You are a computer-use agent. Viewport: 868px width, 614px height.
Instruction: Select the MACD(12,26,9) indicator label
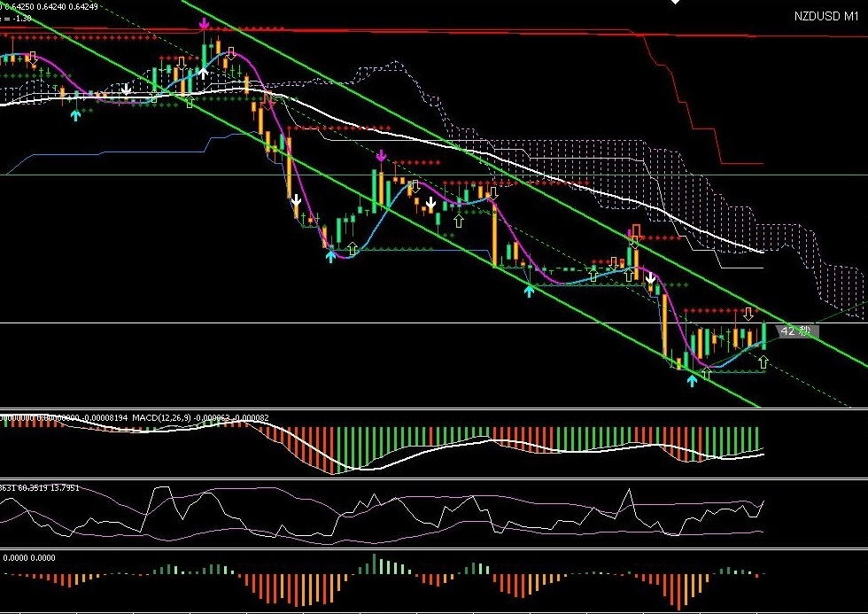pyautogui.click(x=161, y=417)
